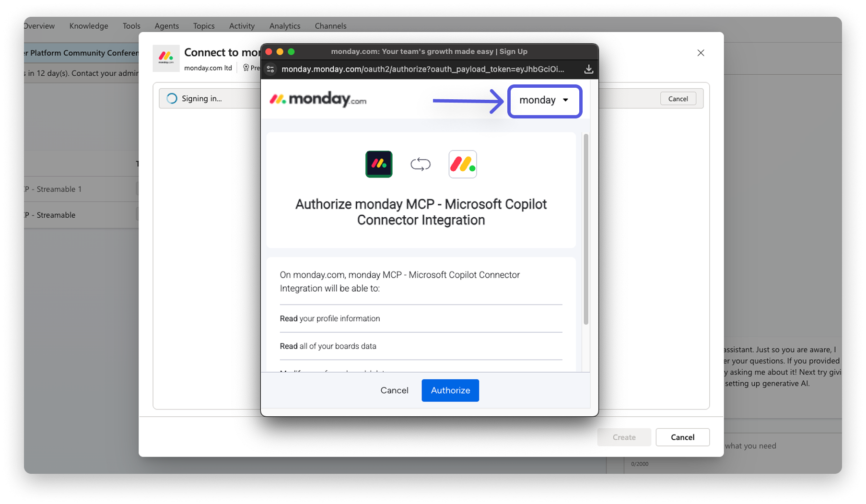Click the monday logo in Connect dialog header
This screenshot has height=504, width=866.
166,58
